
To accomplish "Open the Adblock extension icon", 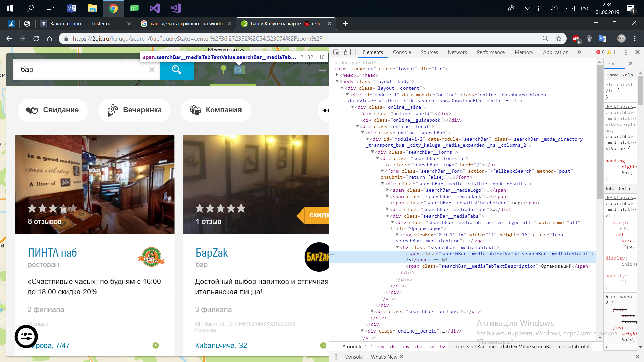I will [576, 39].
